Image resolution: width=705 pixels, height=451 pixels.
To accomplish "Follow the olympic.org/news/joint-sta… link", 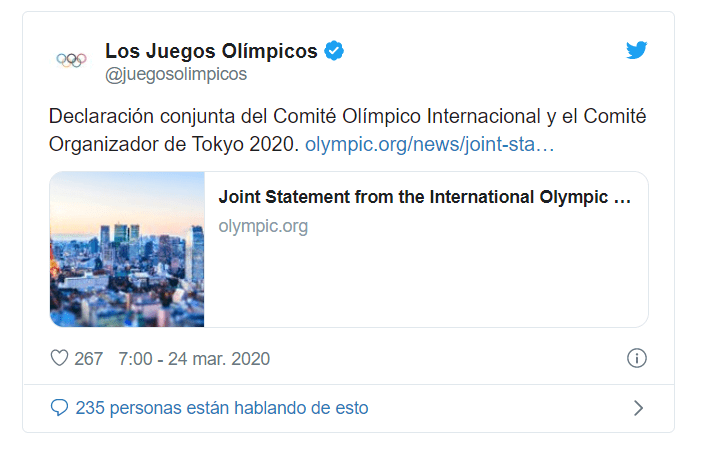I will pos(429,143).
